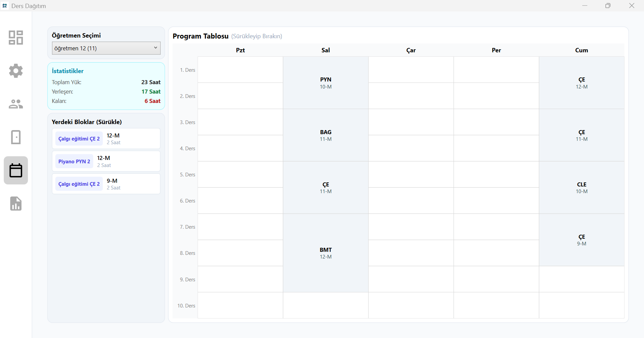Open the reports chart icon in sidebar
Image resolution: width=644 pixels, height=338 pixels.
[16, 204]
